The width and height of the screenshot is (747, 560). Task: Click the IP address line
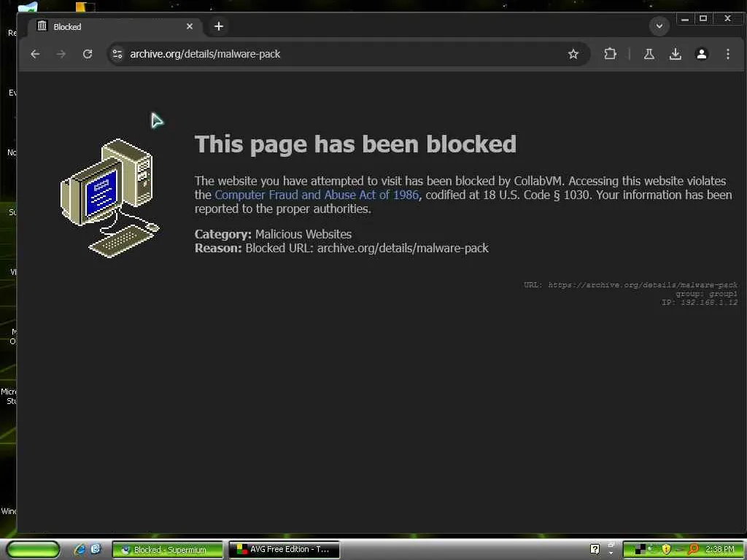tap(700, 303)
